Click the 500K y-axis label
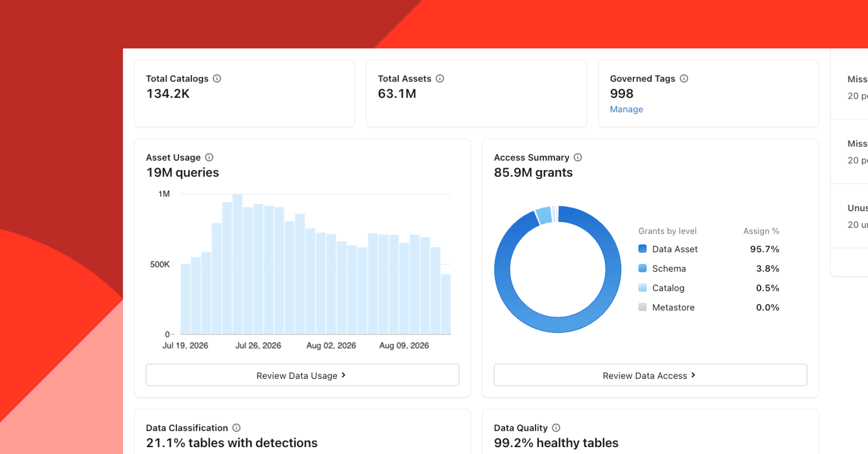 click(x=160, y=265)
